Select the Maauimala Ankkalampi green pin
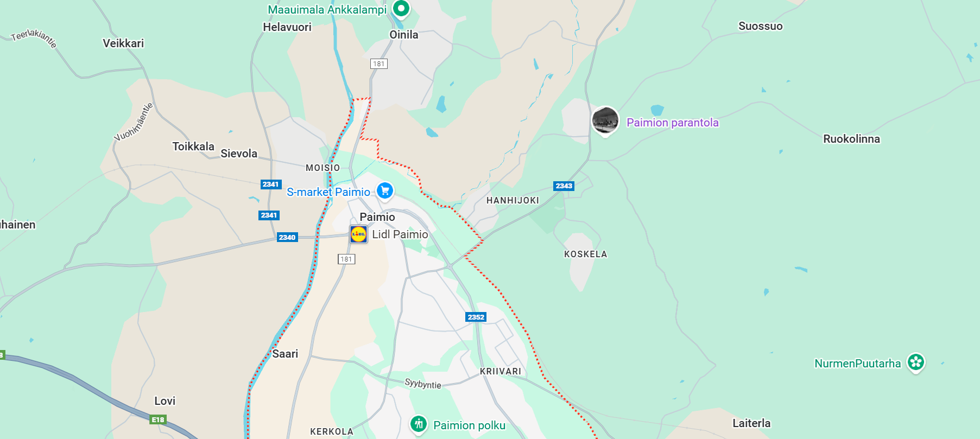The width and height of the screenshot is (980, 439). pos(401,9)
